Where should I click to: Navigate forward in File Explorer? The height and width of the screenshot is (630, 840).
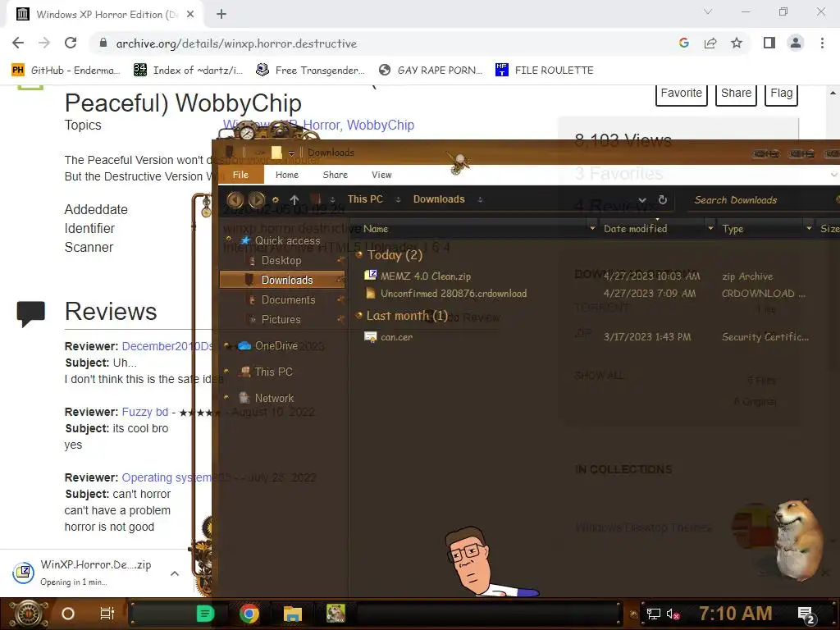[x=257, y=200]
